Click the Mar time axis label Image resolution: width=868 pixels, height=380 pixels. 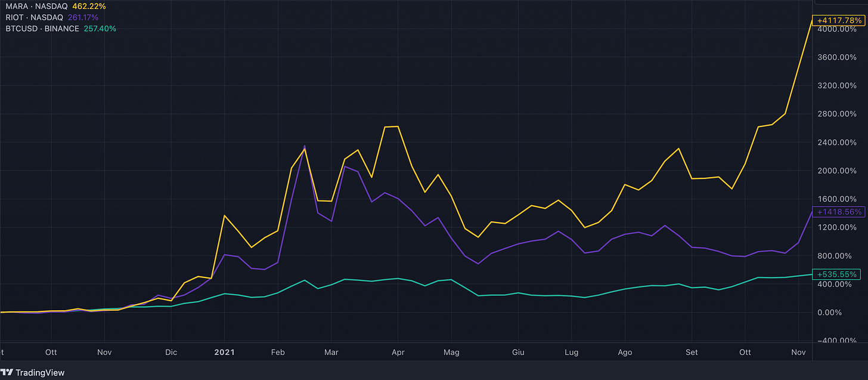(x=331, y=353)
